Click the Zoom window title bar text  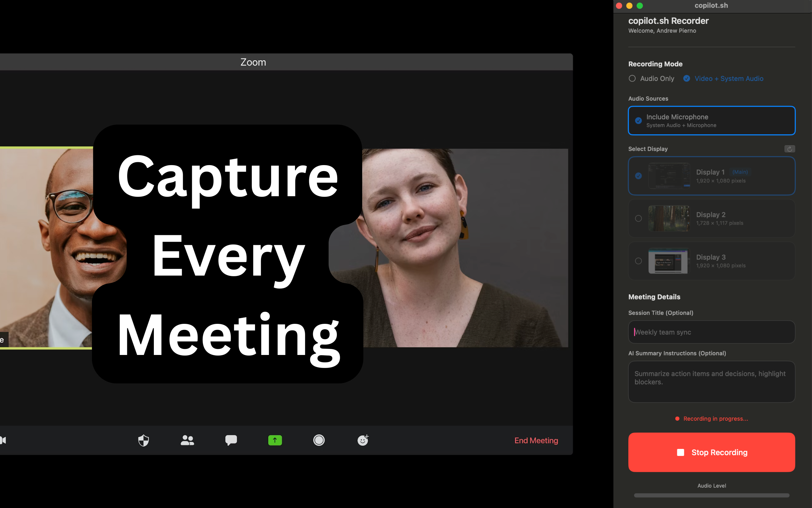pos(253,62)
